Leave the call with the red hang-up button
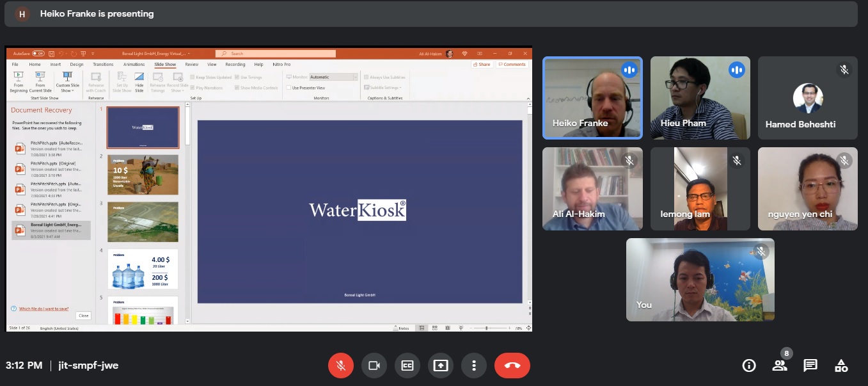Screen dimensions: 868x386 pos(512,366)
